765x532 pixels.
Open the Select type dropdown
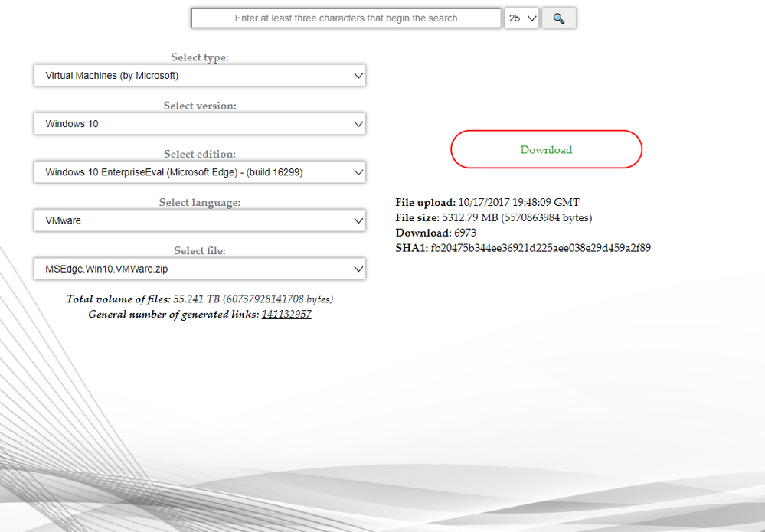tap(200, 76)
